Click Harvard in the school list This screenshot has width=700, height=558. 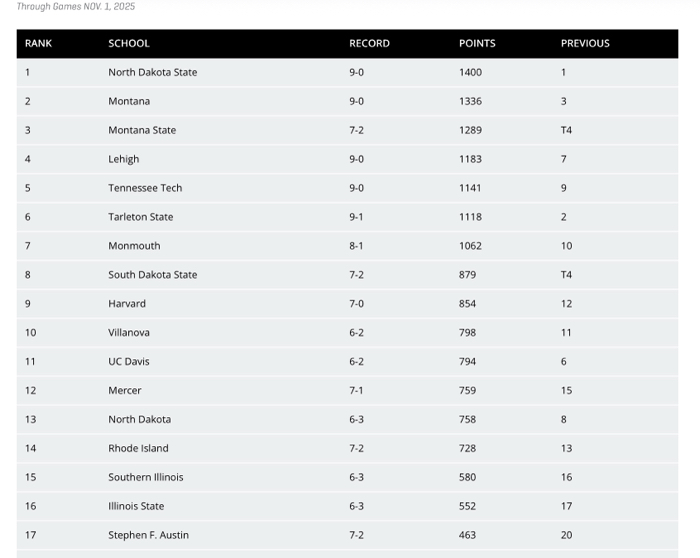coord(127,305)
